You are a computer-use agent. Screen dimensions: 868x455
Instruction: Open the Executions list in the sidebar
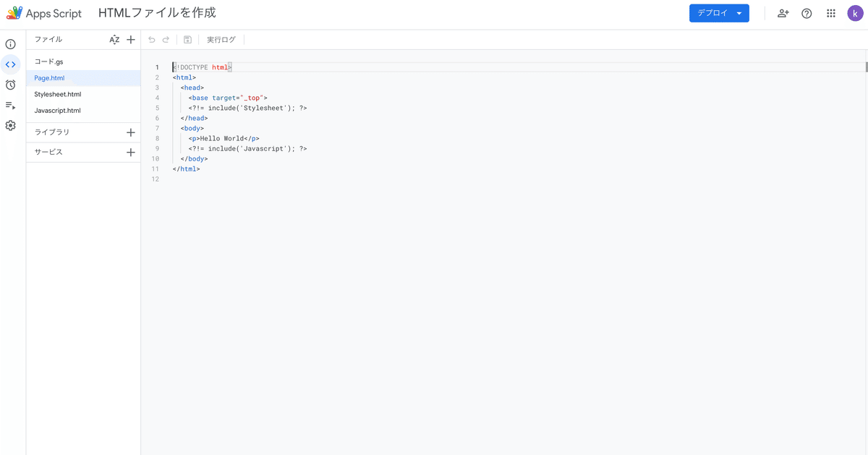pos(10,105)
